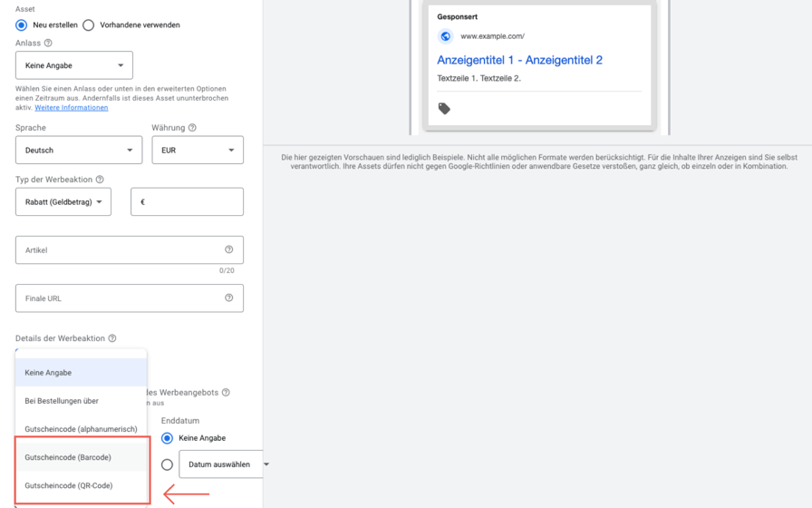This screenshot has width=812, height=508.
Task: Click the help icon next to Werbeangebots
Action: pyautogui.click(x=226, y=393)
